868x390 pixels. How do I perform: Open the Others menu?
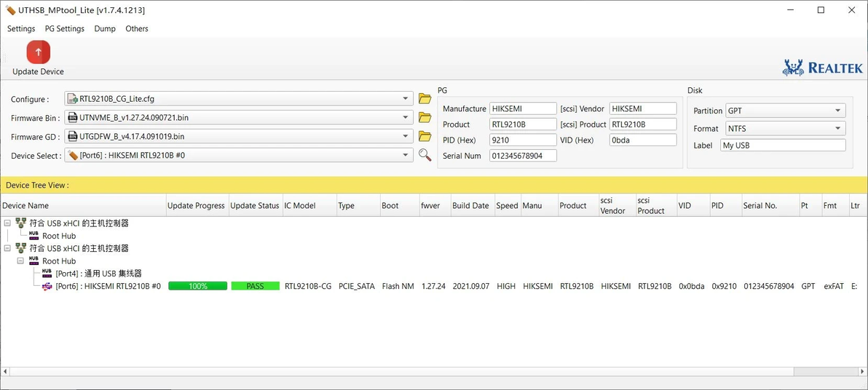[x=137, y=29]
